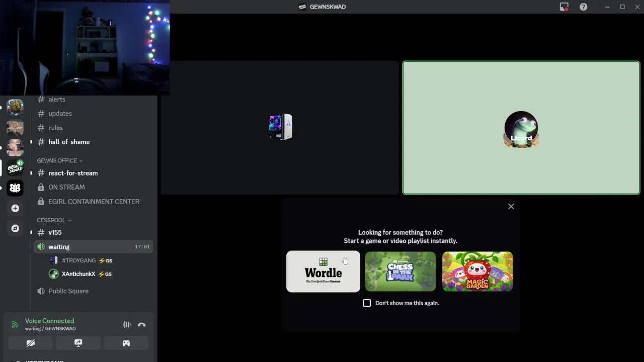Collapse the GEWNS OFFICE category
This screenshot has height=362, width=644.
59,160
